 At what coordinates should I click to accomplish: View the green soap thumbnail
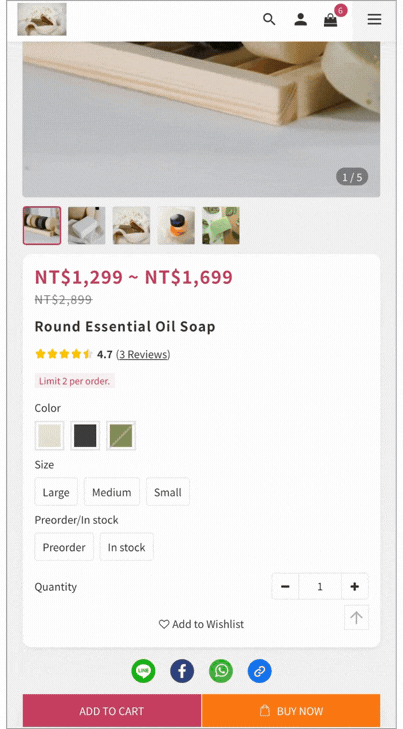[221, 225]
